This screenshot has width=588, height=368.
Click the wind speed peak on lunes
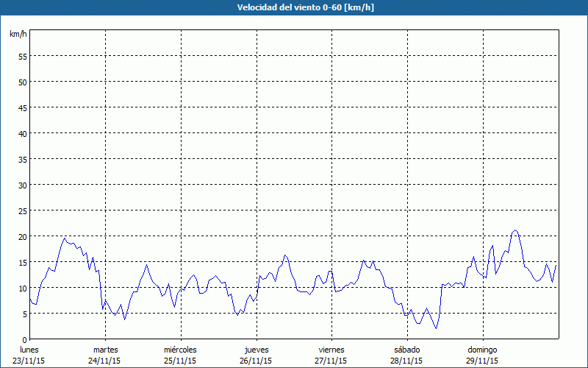(65, 238)
